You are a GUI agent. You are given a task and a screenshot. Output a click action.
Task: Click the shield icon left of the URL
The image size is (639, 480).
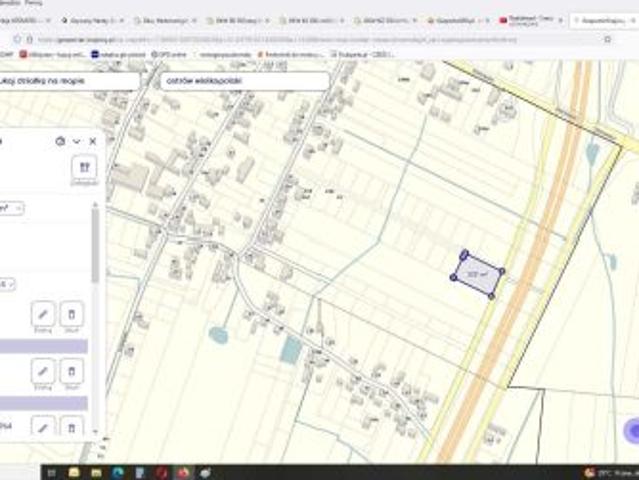point(17,39)
